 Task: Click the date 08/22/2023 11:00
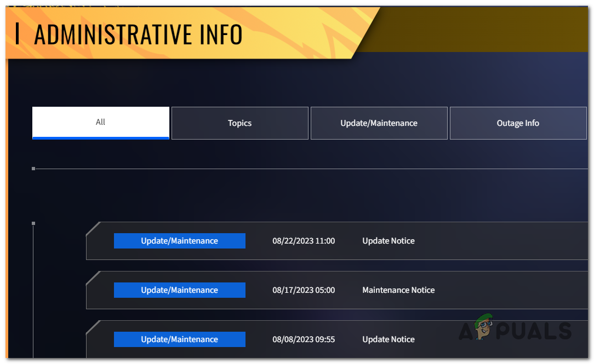click(304, 241)
